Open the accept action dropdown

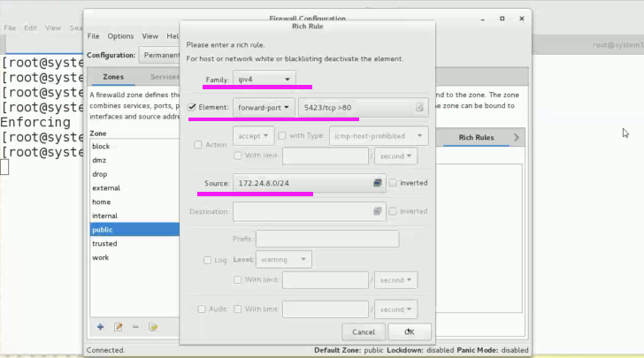253,136
